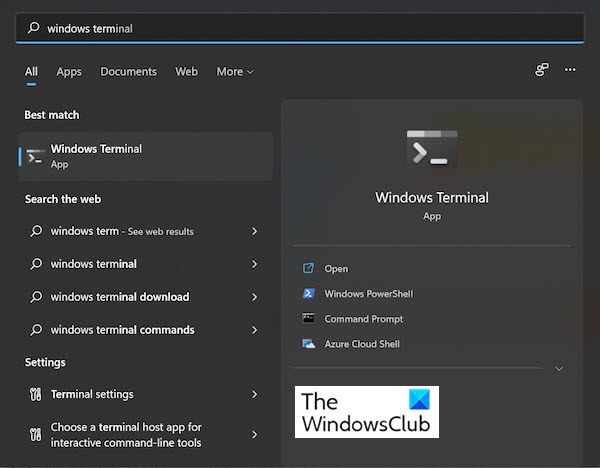
Task: Click the 'windows terminal download' suggestion text
Action: tap(120, 297)
